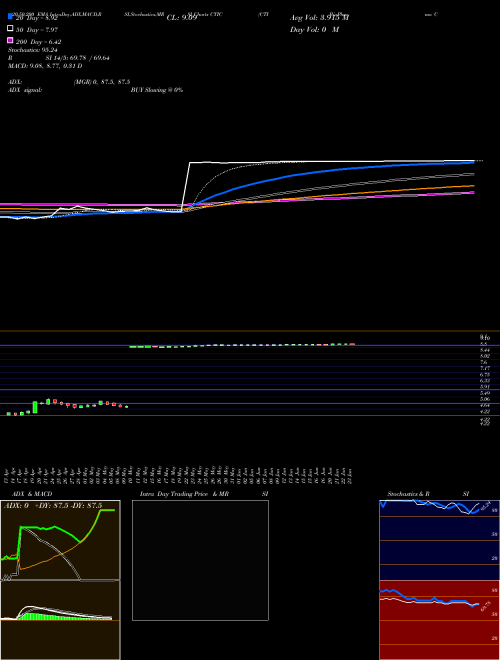The height and width of the screenshot is (660, 500).
Task: Click the white price line's vertical jump
Action: pos(186,186)
